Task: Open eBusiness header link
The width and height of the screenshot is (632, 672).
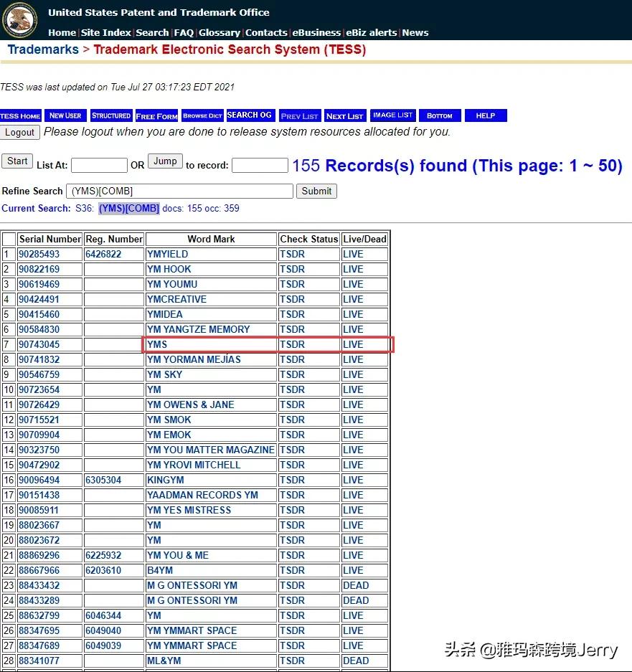Action: tap(316, 32)
